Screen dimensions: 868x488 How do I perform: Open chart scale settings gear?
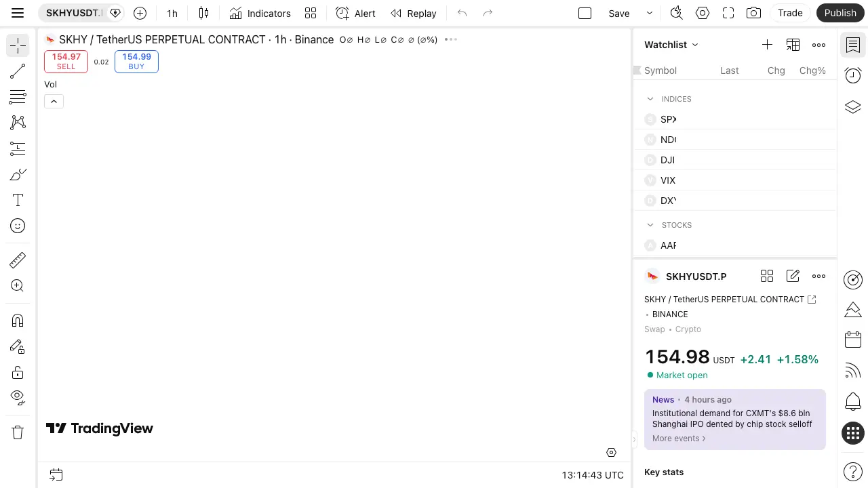[x=611, y=452]
